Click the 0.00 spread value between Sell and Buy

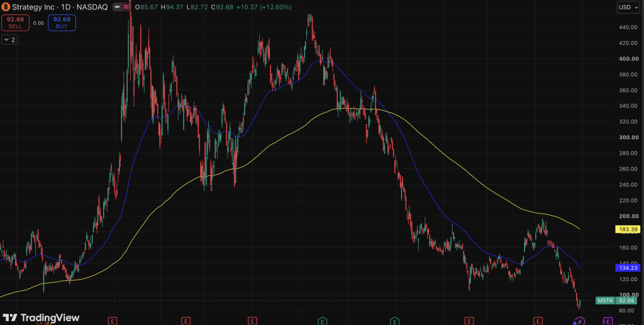38,23
